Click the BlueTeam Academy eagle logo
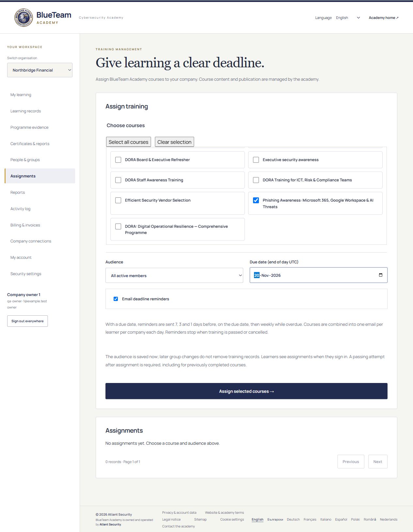 24,18
